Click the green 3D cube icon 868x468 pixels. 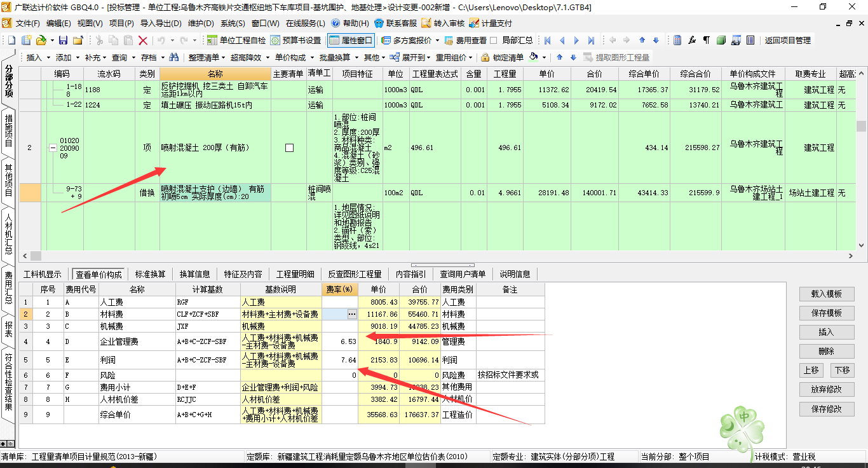[x=721, y=40]
